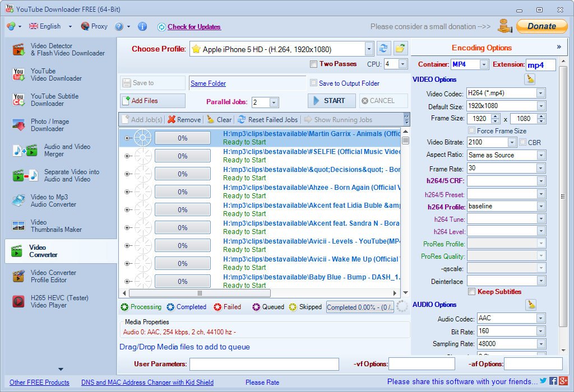Toggle CBR checkbox
This screenshot has height=392, width=574.
(523, 142)
